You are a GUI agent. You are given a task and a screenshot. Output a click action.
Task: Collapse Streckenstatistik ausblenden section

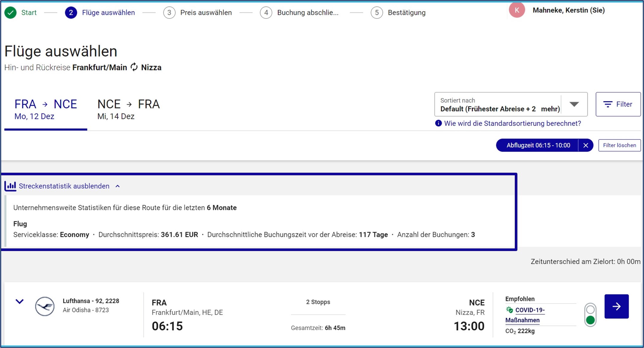[64, 186]
